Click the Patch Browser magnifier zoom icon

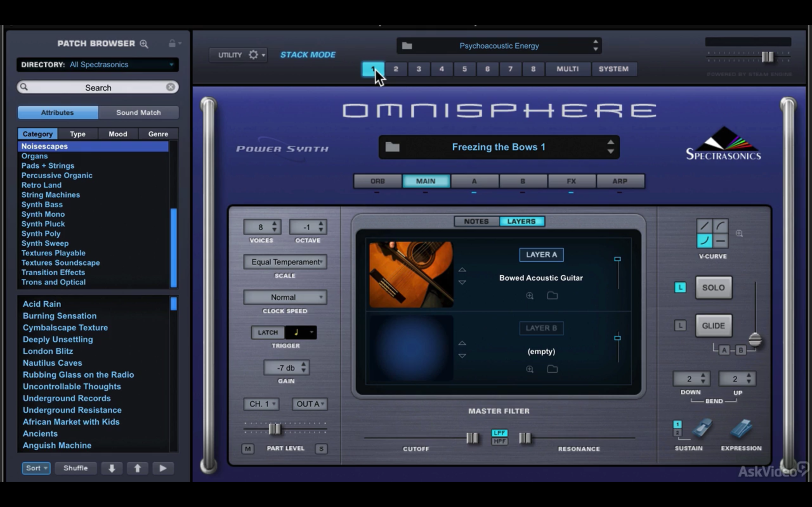point(144,44)
